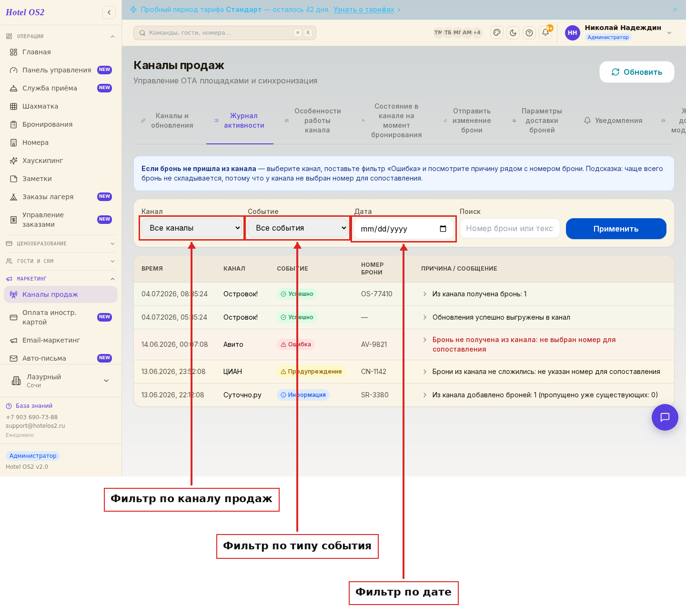Expand the Авито error row details
This screenshot has height=616, width=686.
coord(424,340)
